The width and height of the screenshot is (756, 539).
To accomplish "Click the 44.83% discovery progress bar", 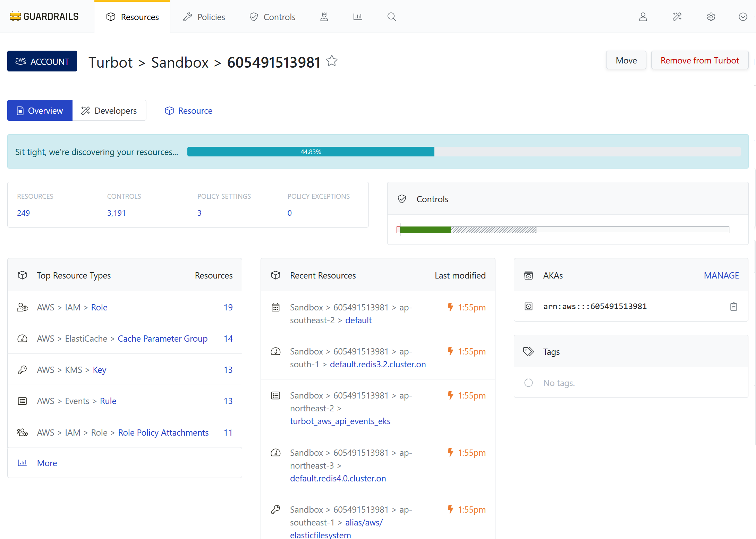I will click(x=311, y=152).
